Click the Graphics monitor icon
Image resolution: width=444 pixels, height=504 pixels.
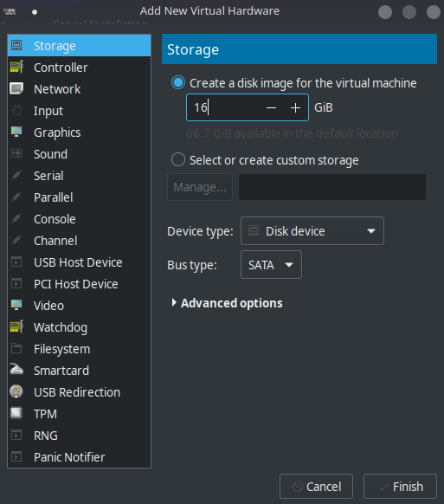point(16,132)
